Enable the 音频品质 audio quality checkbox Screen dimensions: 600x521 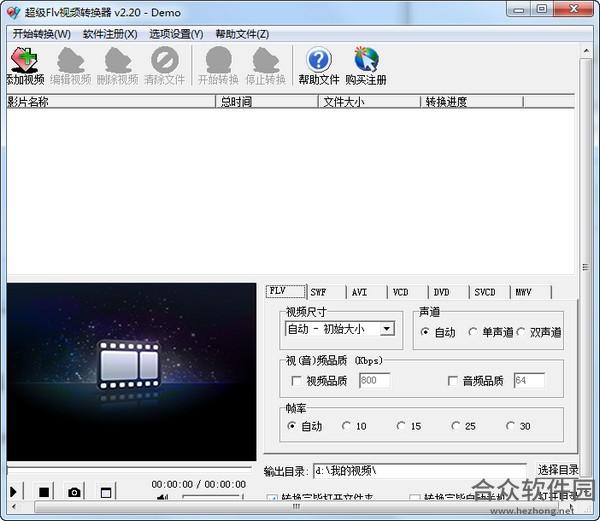click(x=452, y=381)
